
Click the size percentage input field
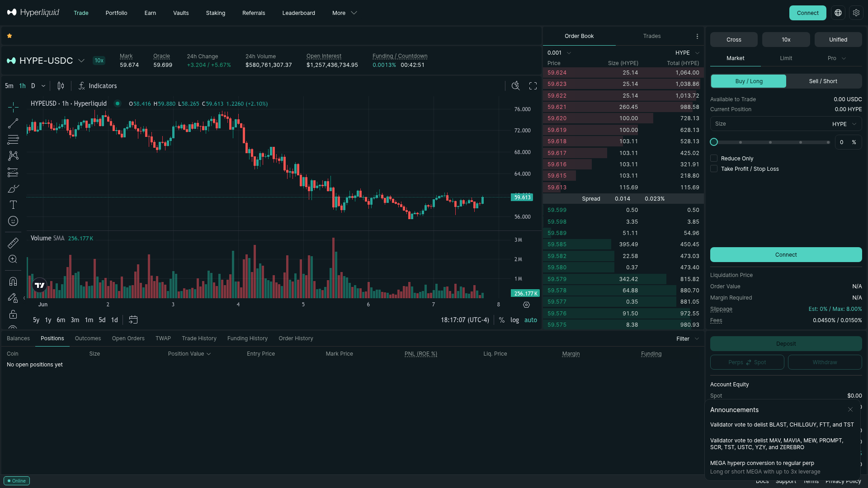point(849,142)
